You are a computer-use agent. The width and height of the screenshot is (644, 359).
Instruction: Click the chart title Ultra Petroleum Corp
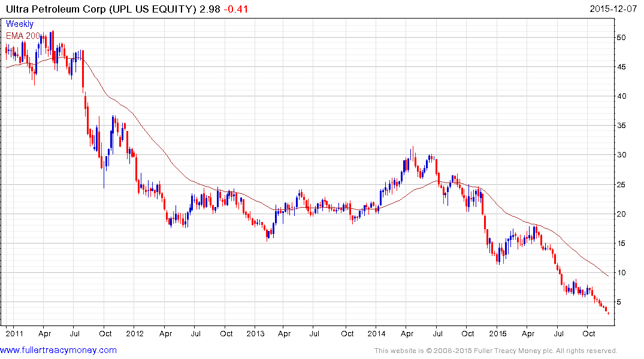click(x=56, y=9)
